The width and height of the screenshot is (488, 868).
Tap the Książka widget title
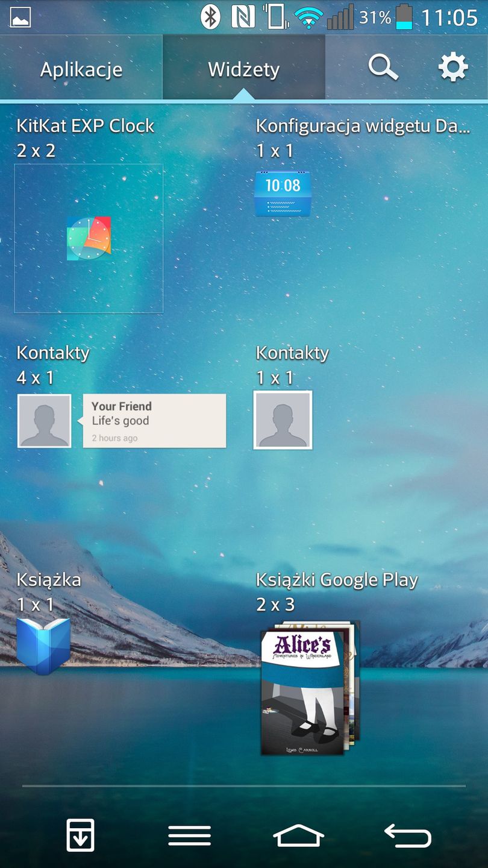click(49, 580)
